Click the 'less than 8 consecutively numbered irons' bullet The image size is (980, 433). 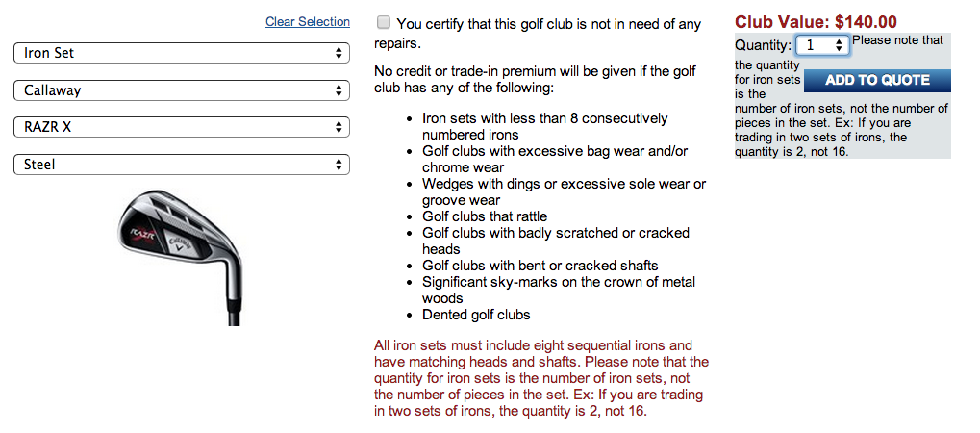544,126
